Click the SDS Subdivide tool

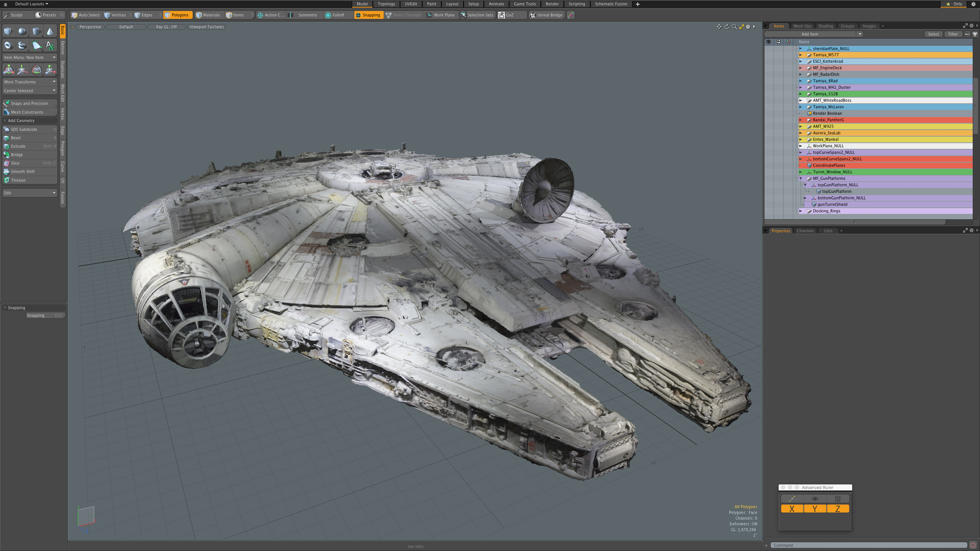(30, 129)
